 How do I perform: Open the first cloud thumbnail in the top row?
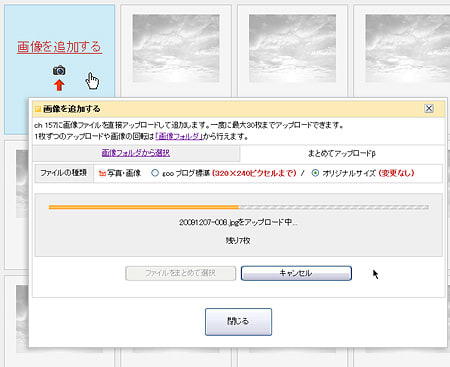[x=176, y=48]
